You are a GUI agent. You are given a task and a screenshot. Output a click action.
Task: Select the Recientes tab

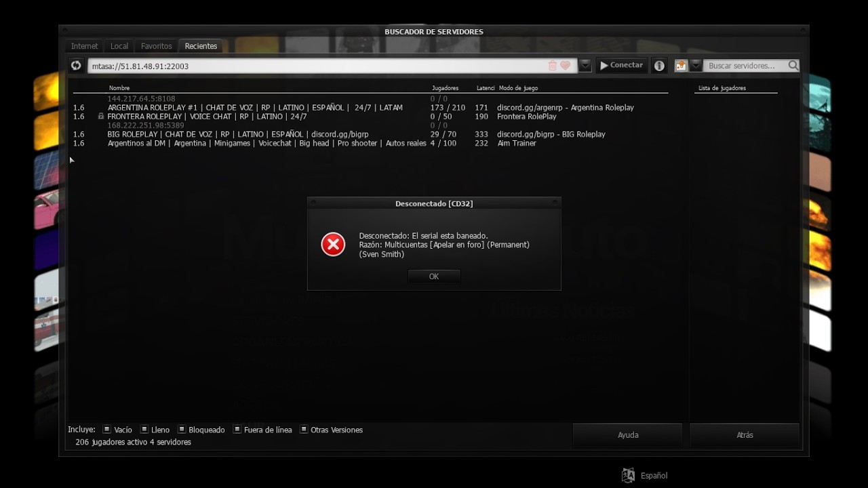201,46
